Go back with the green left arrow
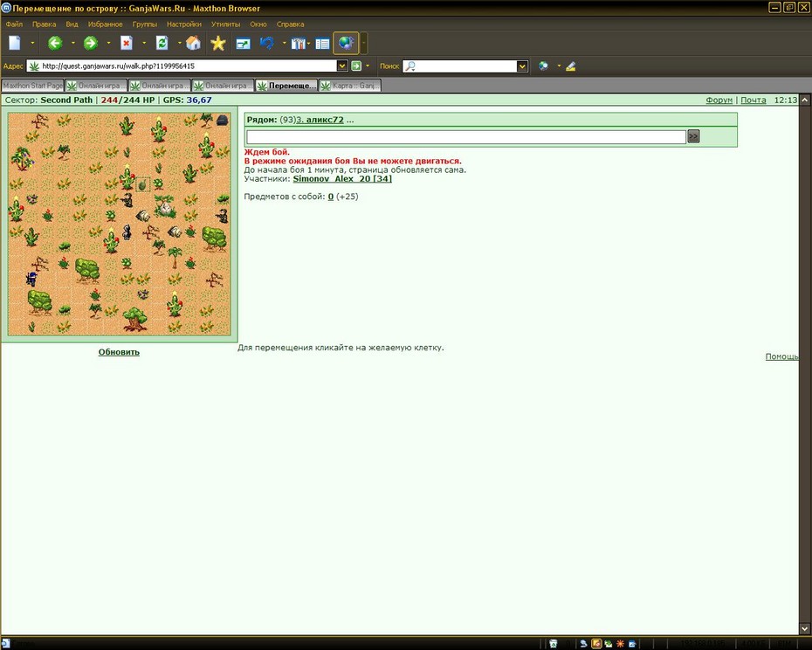The image size is (812, 650). click(55, 43)
